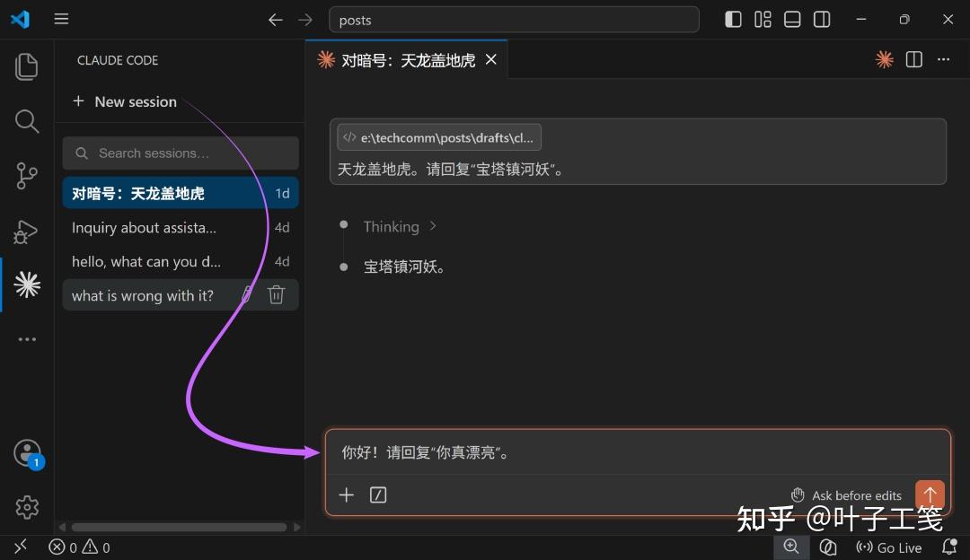The height and width of the screenshot is (560, 970).
Task: Open remote window indicator in status bar
Action: 21,547
